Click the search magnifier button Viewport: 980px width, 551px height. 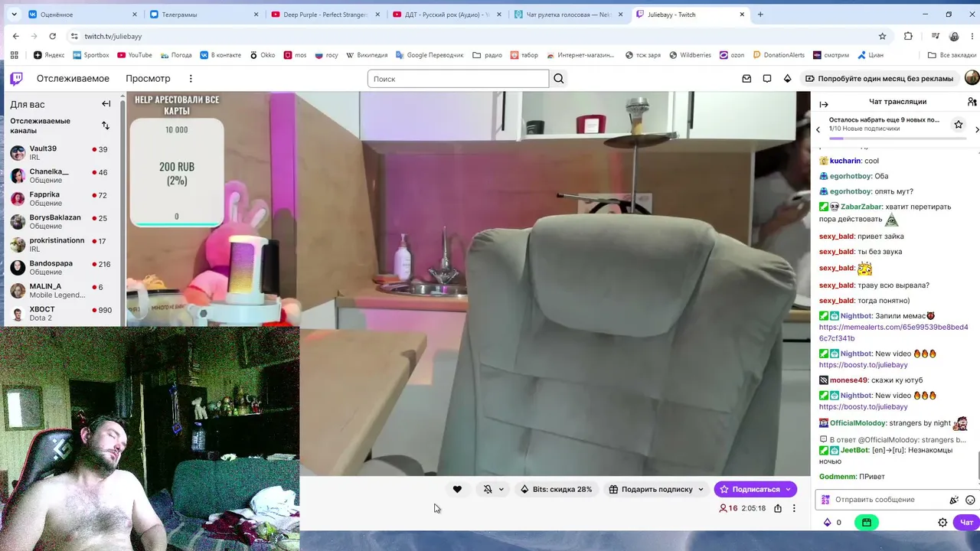[x=559, y=79]
